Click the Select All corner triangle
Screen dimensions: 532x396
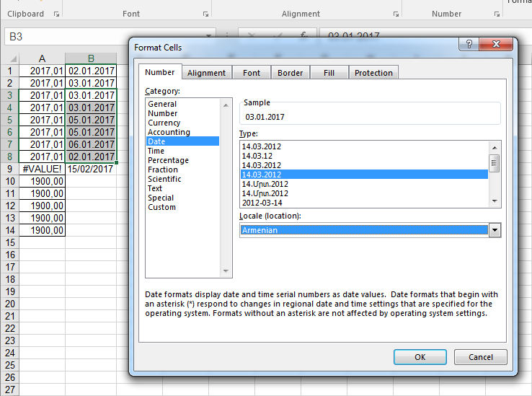click(13, 59)
